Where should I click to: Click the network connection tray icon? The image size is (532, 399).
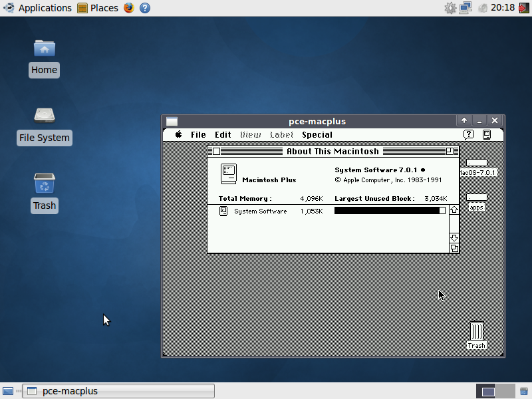pyautogui.click(x=466, y=8)
